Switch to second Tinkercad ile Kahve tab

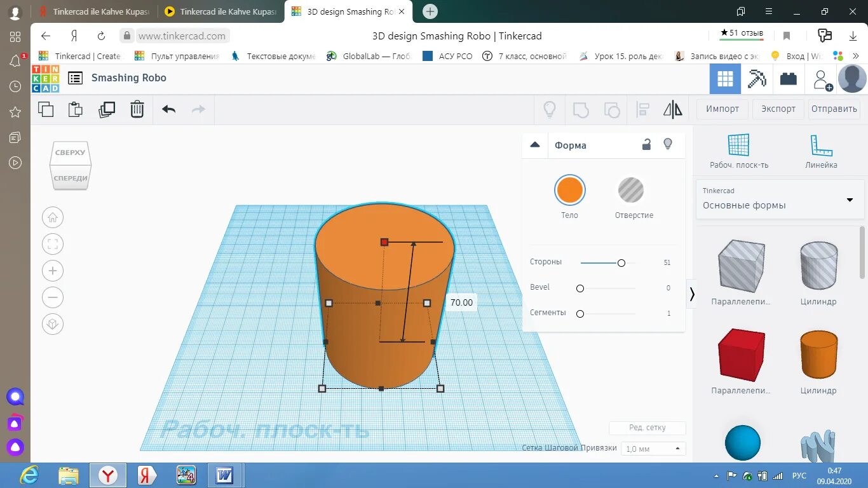220,11
